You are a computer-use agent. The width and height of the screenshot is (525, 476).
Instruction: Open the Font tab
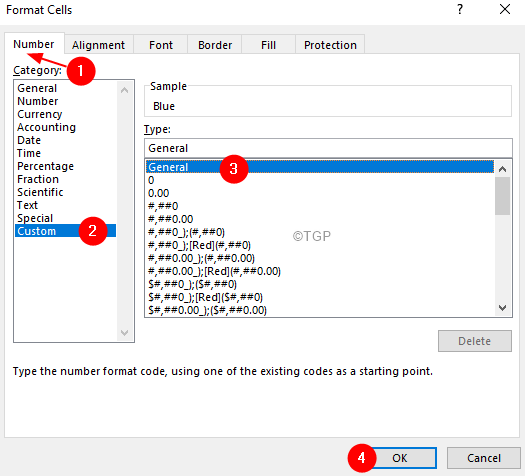pyautogui.click(x=161, y=45)
